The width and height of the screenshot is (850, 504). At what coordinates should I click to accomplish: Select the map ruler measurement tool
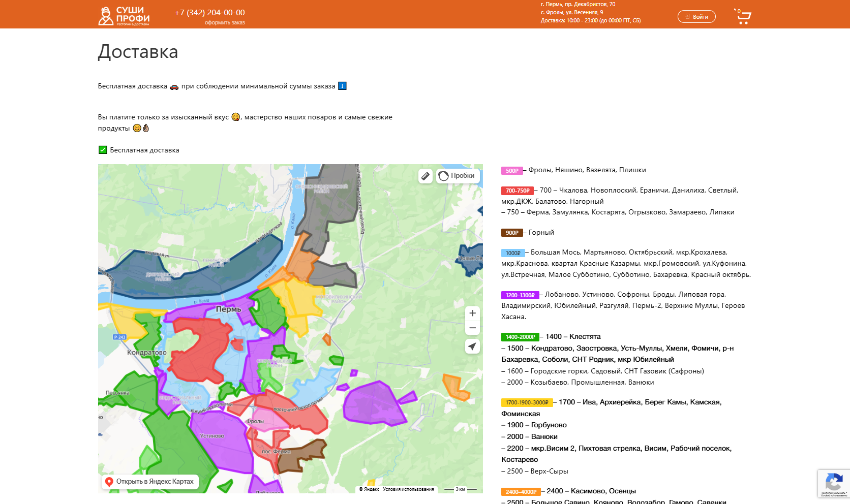426,176
